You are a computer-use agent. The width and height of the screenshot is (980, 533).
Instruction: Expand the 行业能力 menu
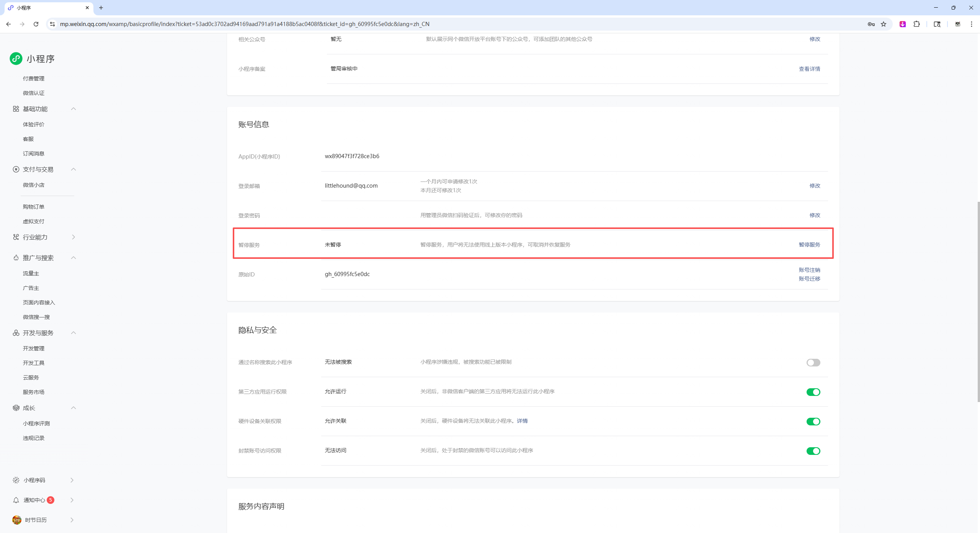click(73, 237)
